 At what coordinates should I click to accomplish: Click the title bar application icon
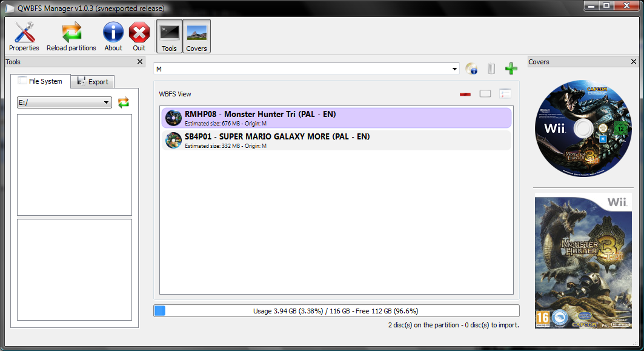tap(10, 8)
